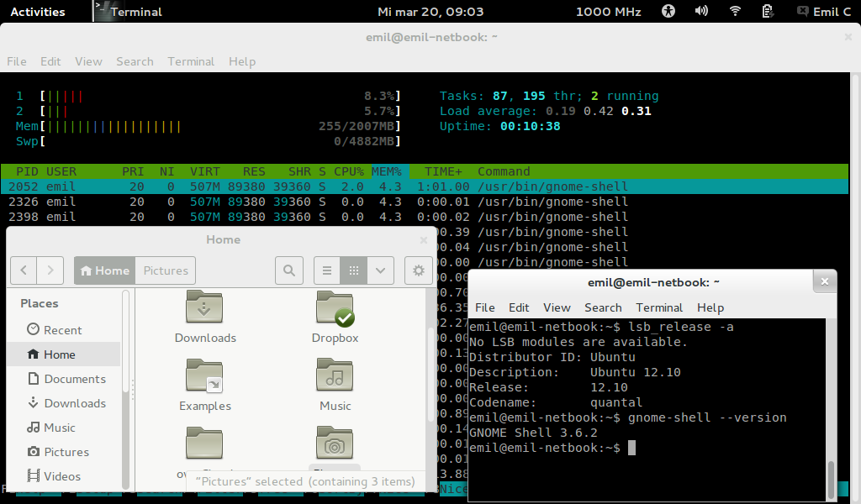Open File menu in front terminal
Viewport: 861px width, 504px height.
[x=485, y=307]
